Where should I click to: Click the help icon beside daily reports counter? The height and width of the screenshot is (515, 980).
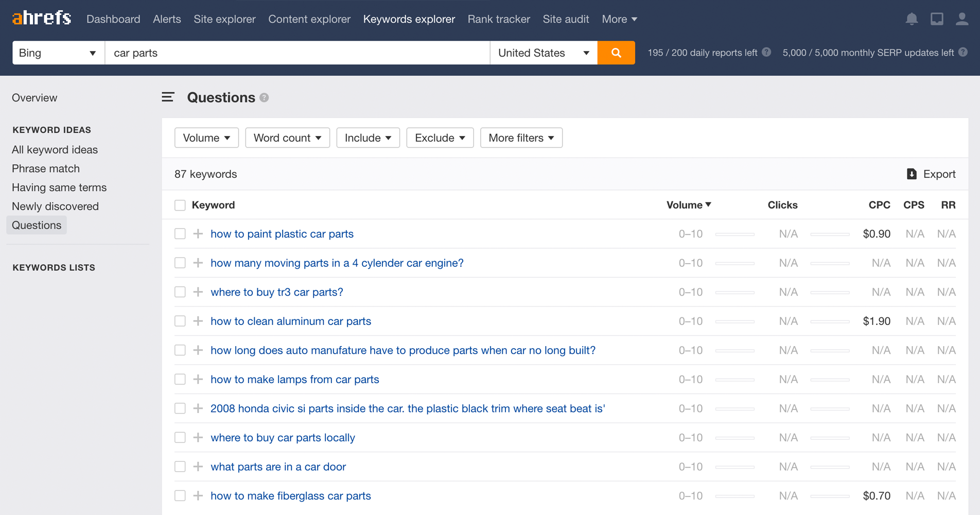(766, 52)
